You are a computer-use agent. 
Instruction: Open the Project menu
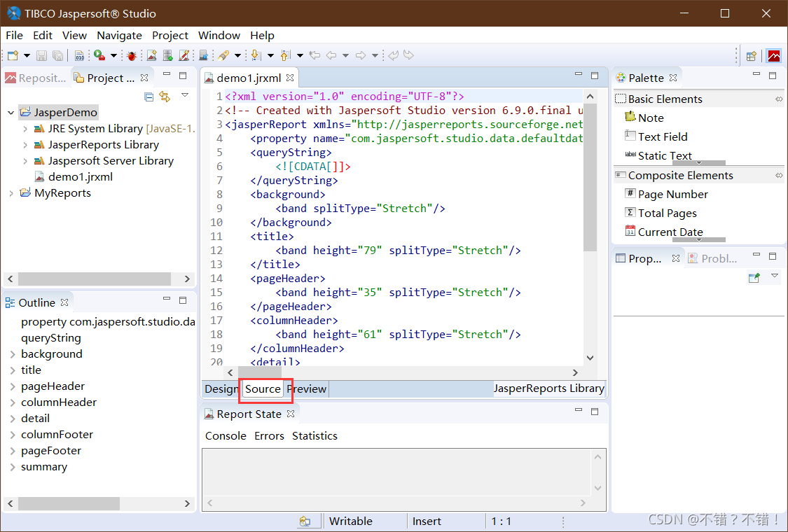click(170, 36)
